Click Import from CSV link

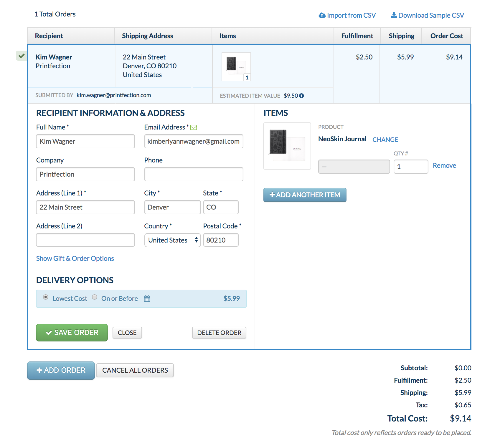pos(347,15)
